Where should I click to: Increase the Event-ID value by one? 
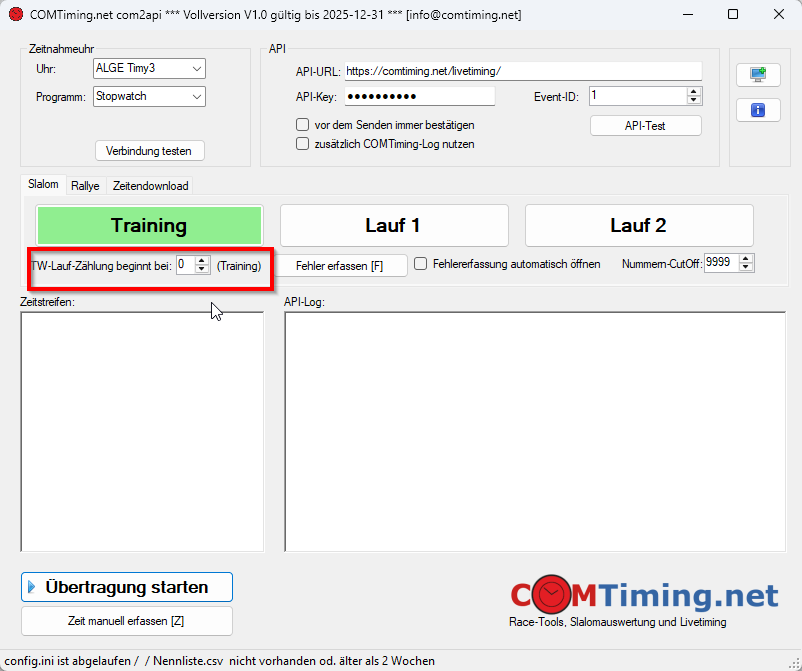point(694,92)
